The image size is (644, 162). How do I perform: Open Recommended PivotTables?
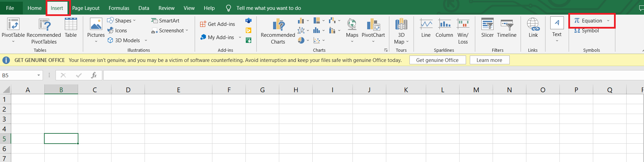pos(44,31)
